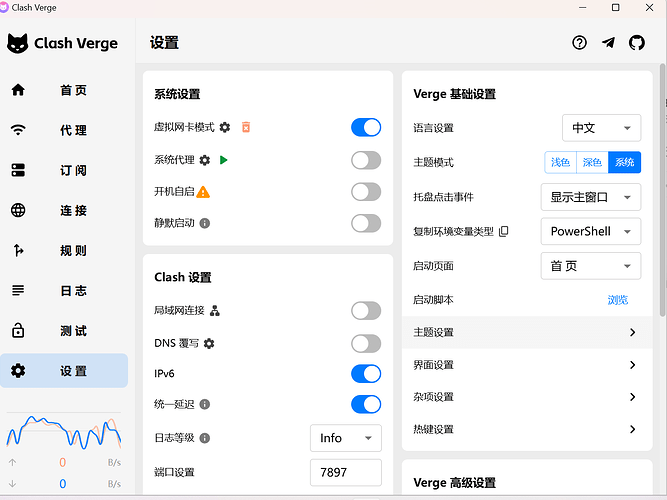
Task: Click the info icon beside 日志等级
Action: pyautogui.click(x=205, y=438)
